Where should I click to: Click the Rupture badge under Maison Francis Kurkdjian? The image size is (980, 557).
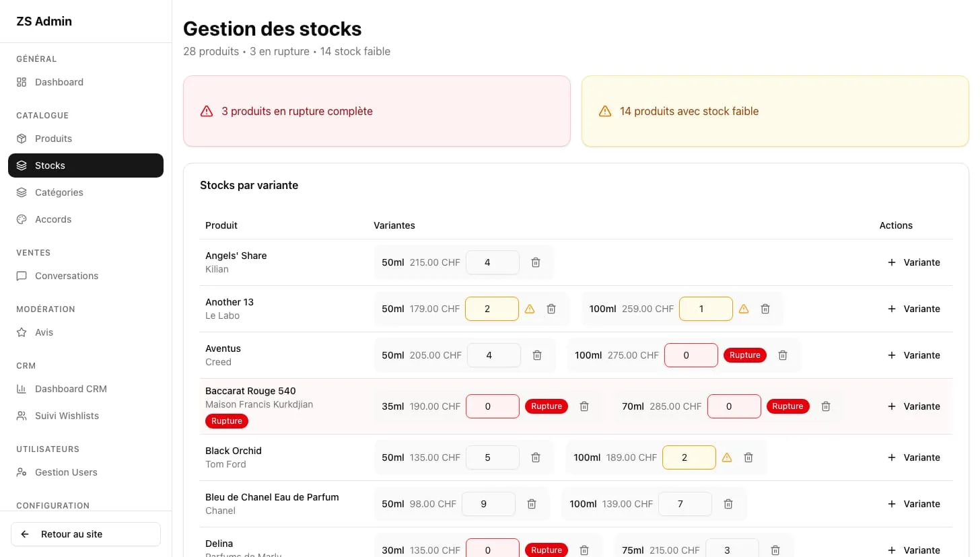pyautogui.click(x=227, y=421)
